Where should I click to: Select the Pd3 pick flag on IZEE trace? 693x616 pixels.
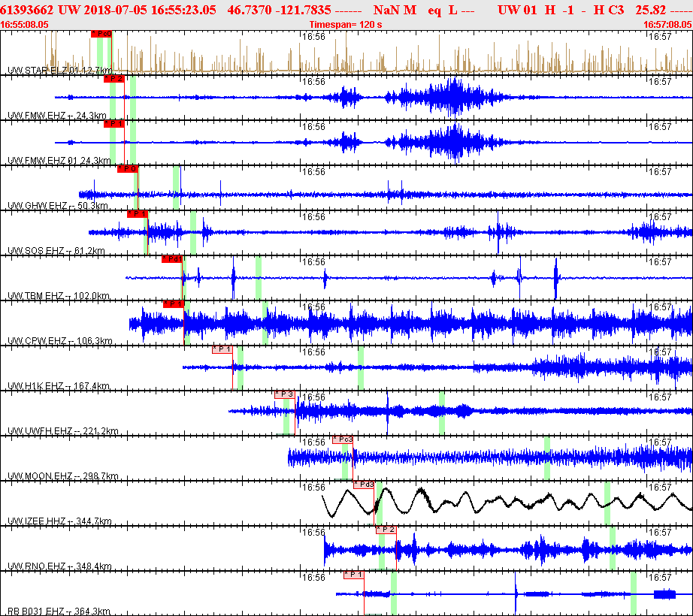pos(365,485)
